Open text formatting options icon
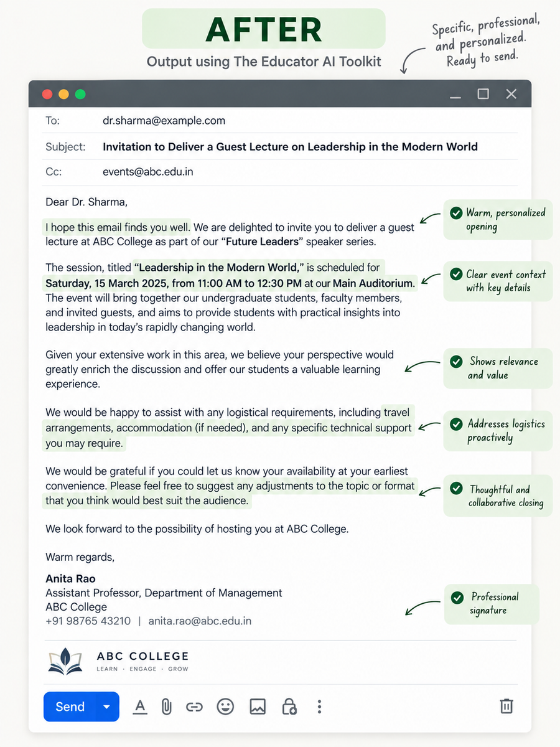This screenshot has width=560, height=747. point(140,707)
